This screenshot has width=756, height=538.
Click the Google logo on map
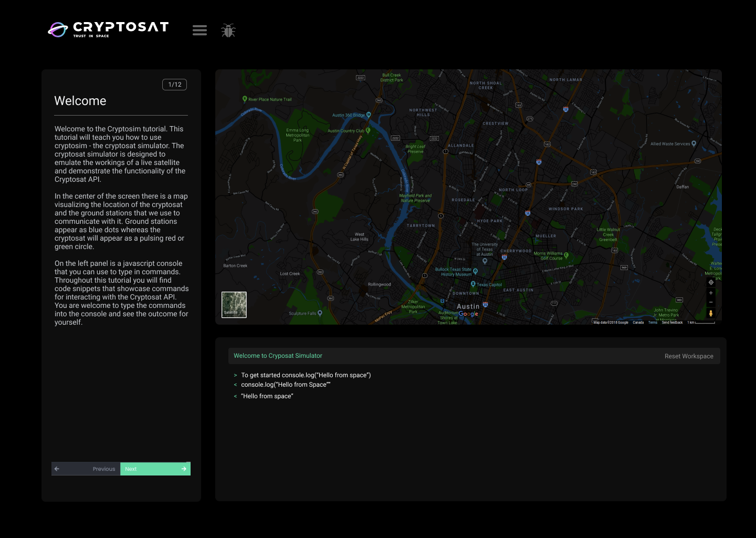(x=468, y=314)
